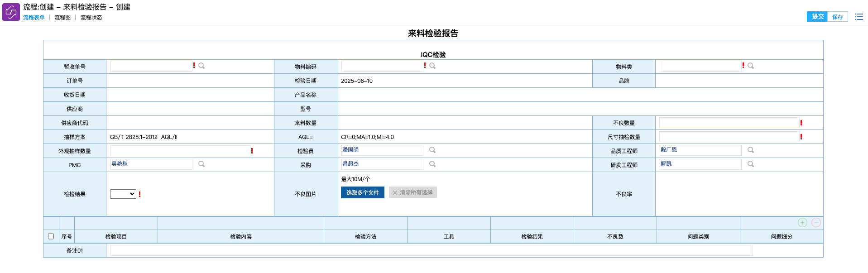Click the green add row plus icon
Screen dimensions: 868x273
pos(802,223)
